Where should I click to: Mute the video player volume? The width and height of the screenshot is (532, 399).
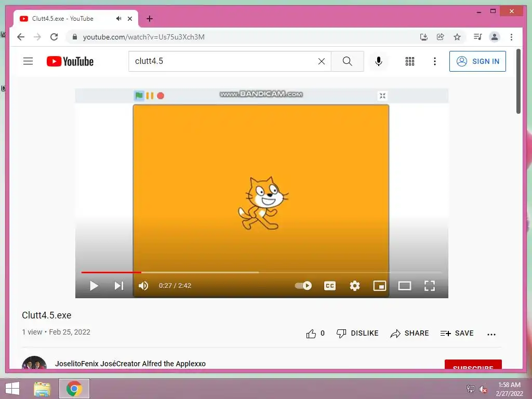pyautogui.click(x=143, y=286)
